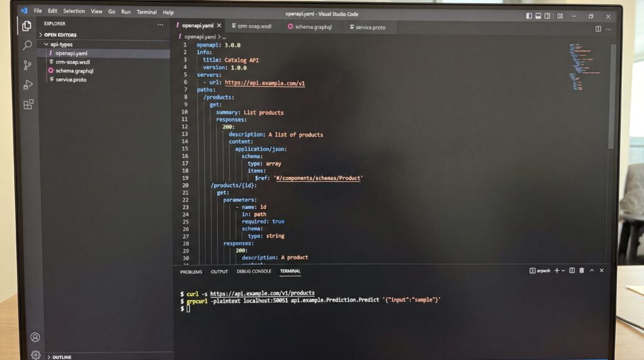Add a new terminal with plus icon
Image resolution: width=644 pixels, height=360 pixels.
pos(557,271)
